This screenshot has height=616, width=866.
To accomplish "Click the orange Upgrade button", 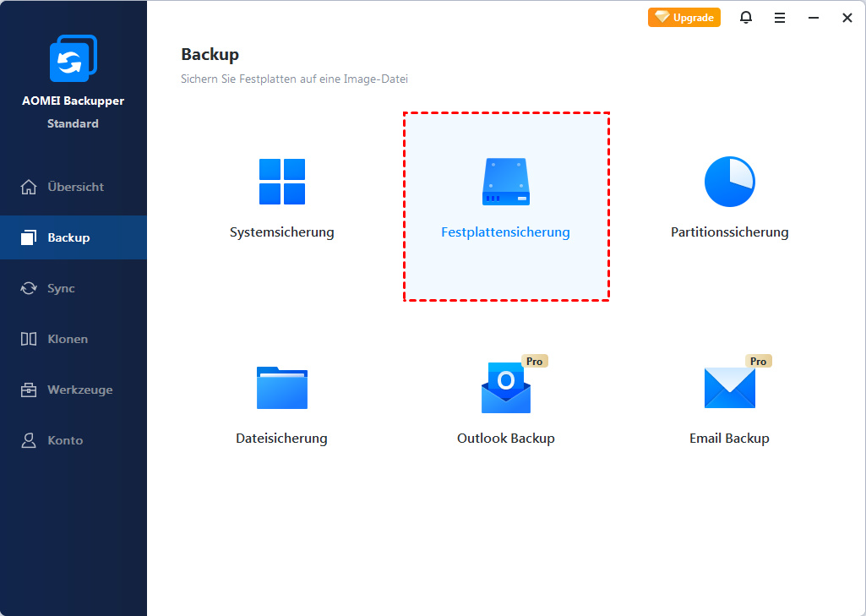I will pyautogui.click(x=684, y=18).
